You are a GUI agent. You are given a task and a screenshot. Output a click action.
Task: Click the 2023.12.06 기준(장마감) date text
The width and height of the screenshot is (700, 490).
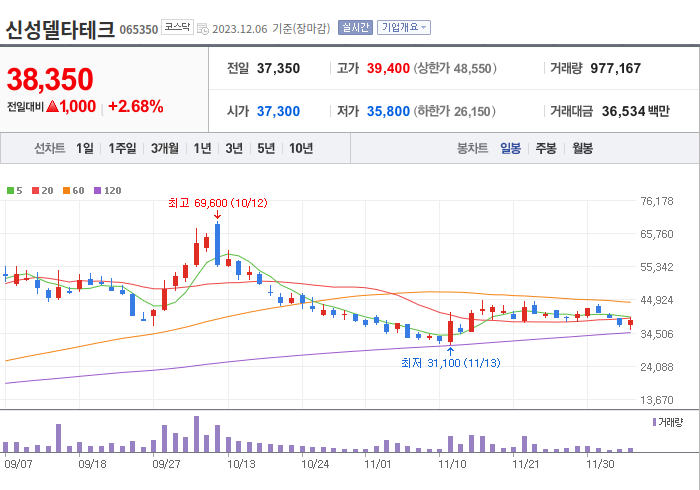tap(271, 29)
